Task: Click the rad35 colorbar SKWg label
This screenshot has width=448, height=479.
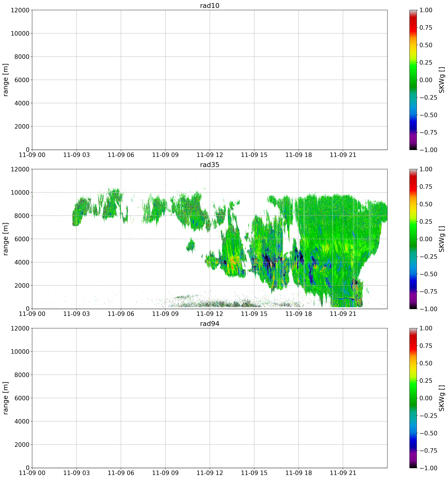Action: (x=442, y=239)
